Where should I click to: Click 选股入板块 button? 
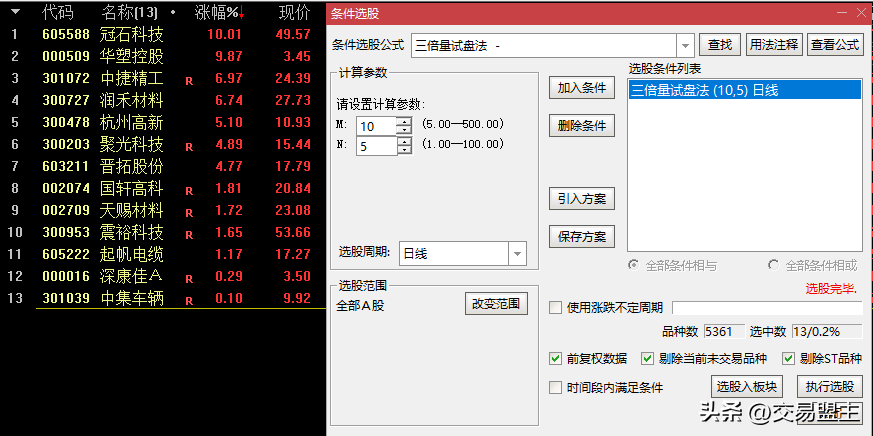(x=747, y=386)
